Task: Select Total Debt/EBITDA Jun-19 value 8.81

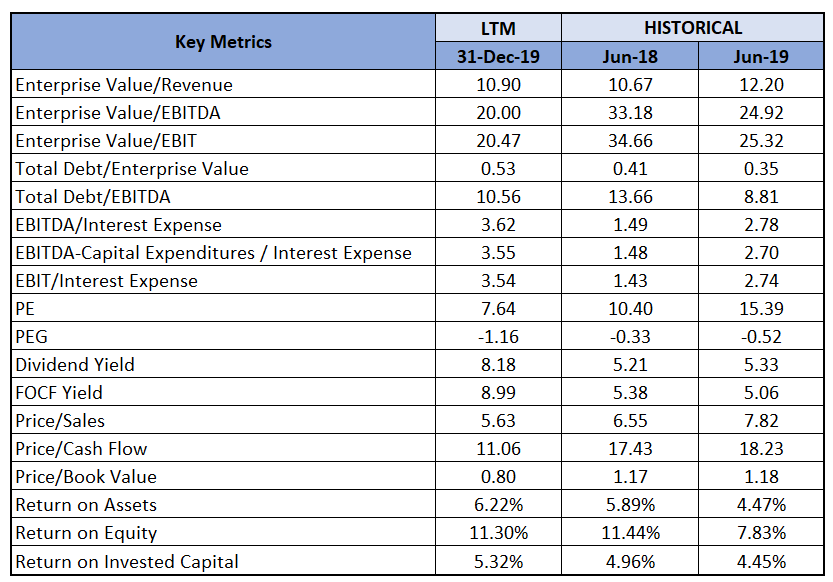Action: pos(761,197)
